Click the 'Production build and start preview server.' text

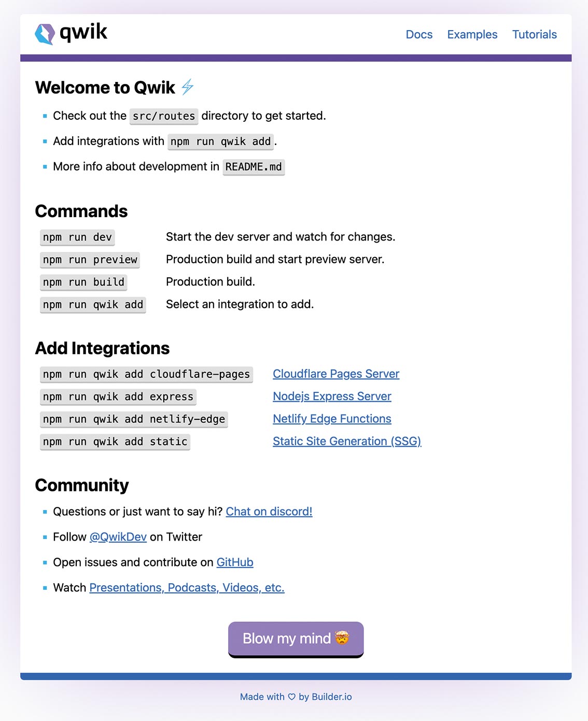tap(275, 259)
